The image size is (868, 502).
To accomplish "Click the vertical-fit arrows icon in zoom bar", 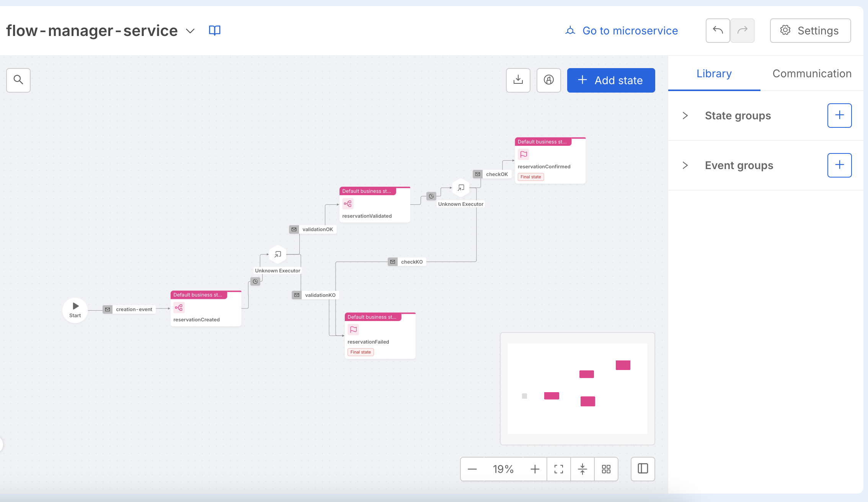I will pos(582,469).
